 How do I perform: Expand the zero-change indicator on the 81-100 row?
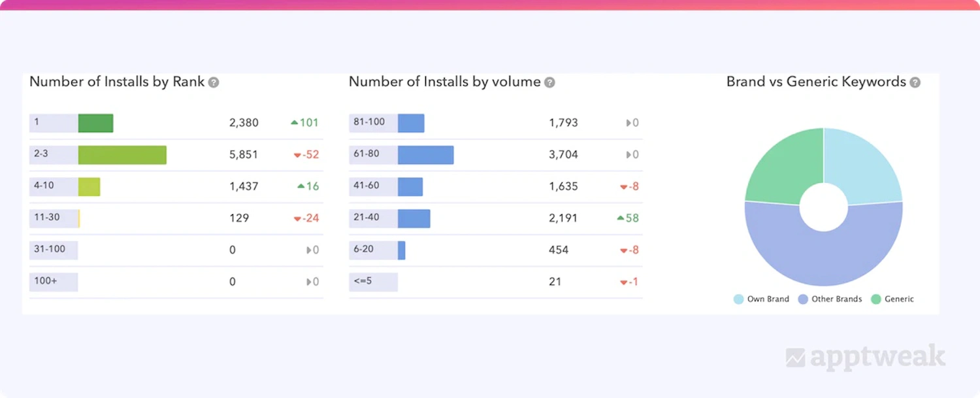tap(632, 122)
